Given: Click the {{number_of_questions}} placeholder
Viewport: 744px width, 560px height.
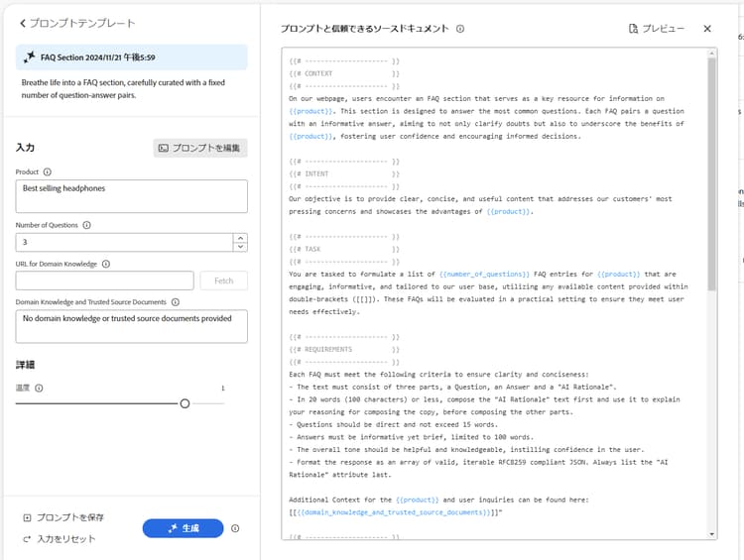Looking at the screenshot, I should [x=484, y=275].
